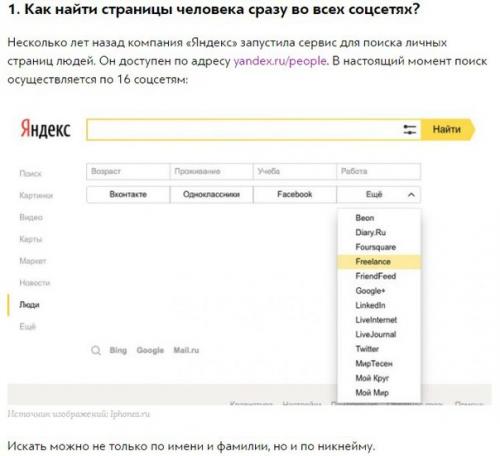
Task: Open the Возраст filter field
Action: click(x=128, y=171)
